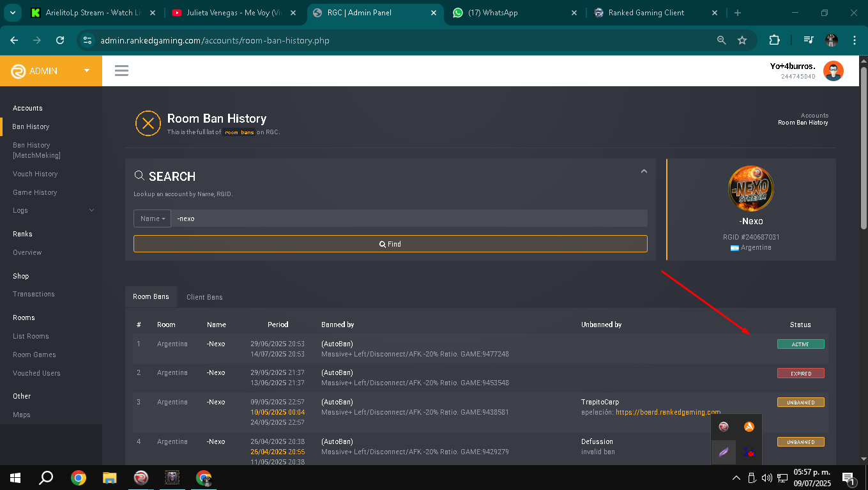
Task: Click the page vertical scrollbar
Action: (x=864, y=147)
